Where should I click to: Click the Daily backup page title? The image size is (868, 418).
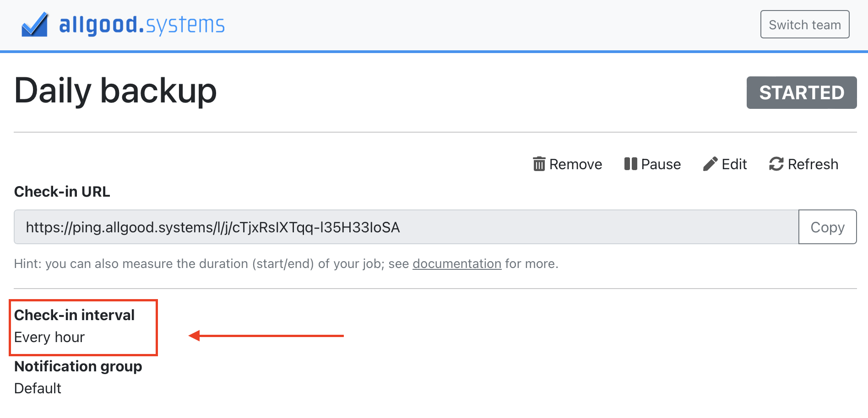[x=115, y=91]
